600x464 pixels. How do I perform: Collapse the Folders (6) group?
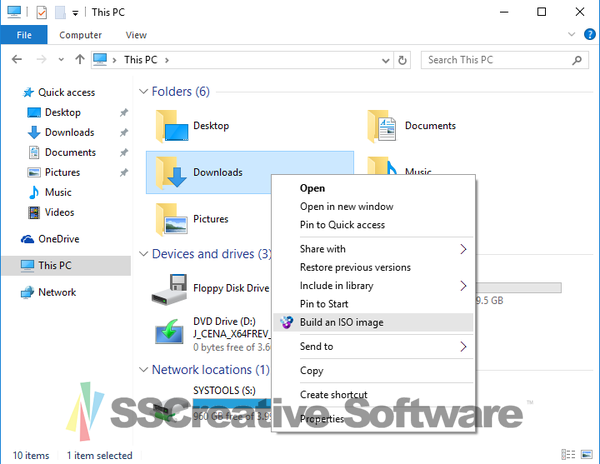coord(143,92)
